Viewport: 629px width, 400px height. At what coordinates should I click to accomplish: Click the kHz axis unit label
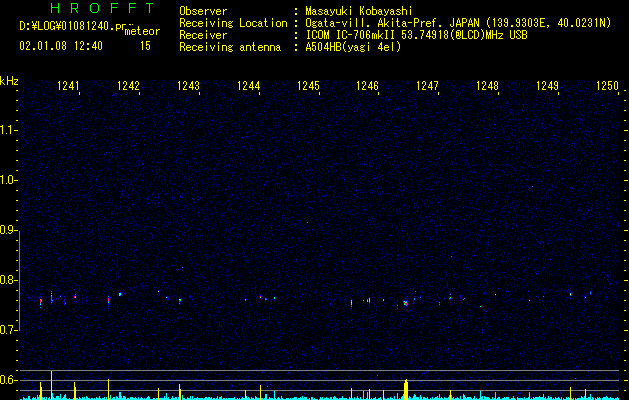click(9, 81)
